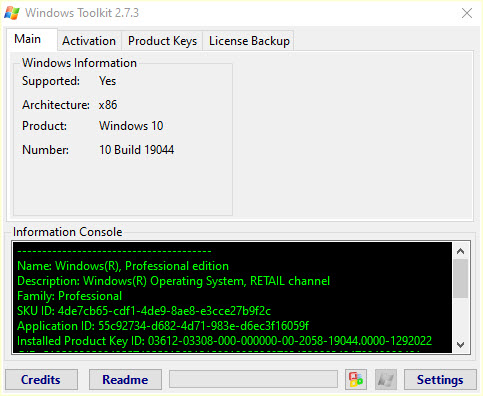Open the Readme button
This screenshot has width=483, height=396.
click(x=125, y=379)
